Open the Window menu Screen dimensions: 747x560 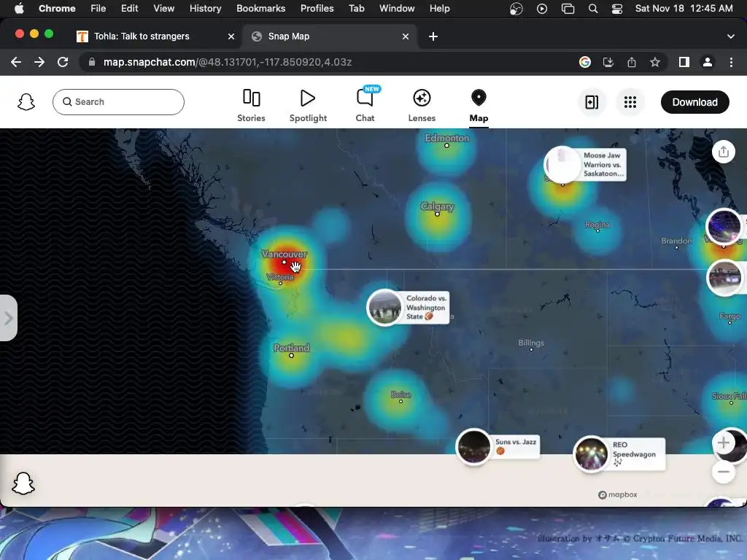pyautogui.click(x=396, y=9)
